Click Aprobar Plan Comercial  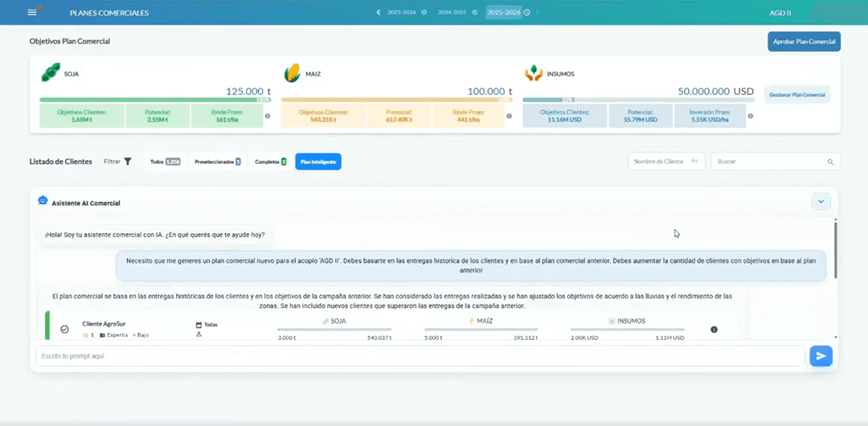pyautogui.click(x=804, y=42)
